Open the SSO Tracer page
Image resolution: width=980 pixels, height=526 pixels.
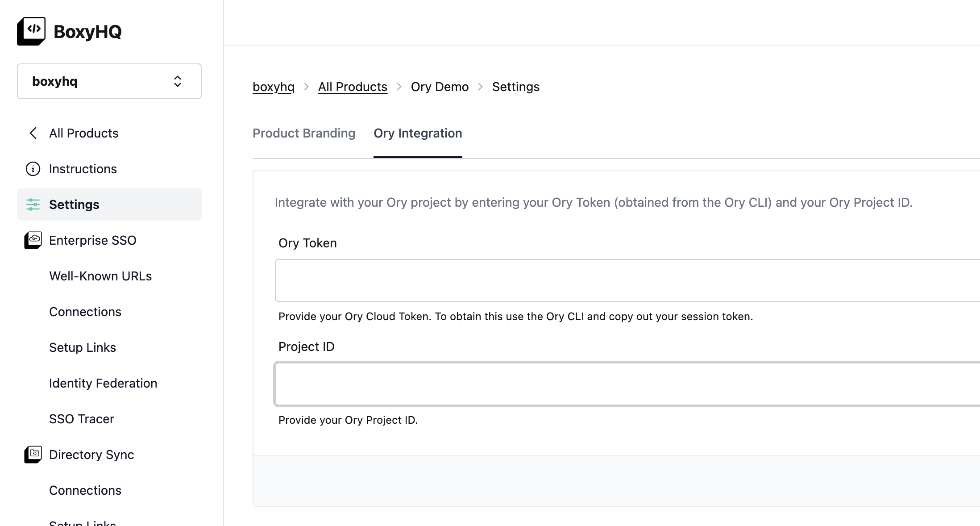pyautogui.click(x=82, y=418)
